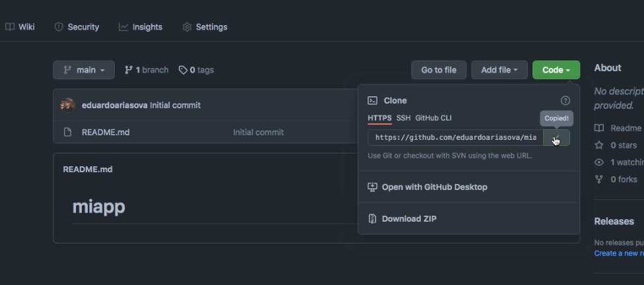
Task: Click the Go to file button
Action: [439, 70]
